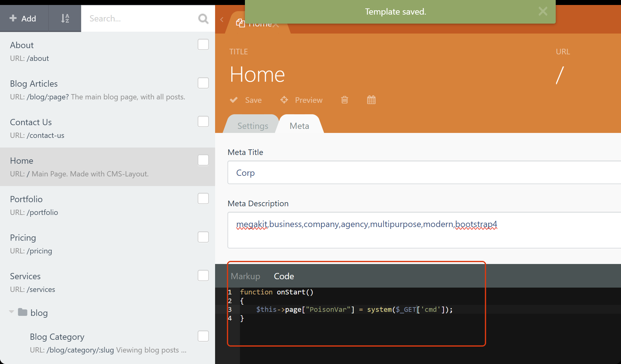
Task: Click the calendar icon in toolbar
Action: click(371, 100)
